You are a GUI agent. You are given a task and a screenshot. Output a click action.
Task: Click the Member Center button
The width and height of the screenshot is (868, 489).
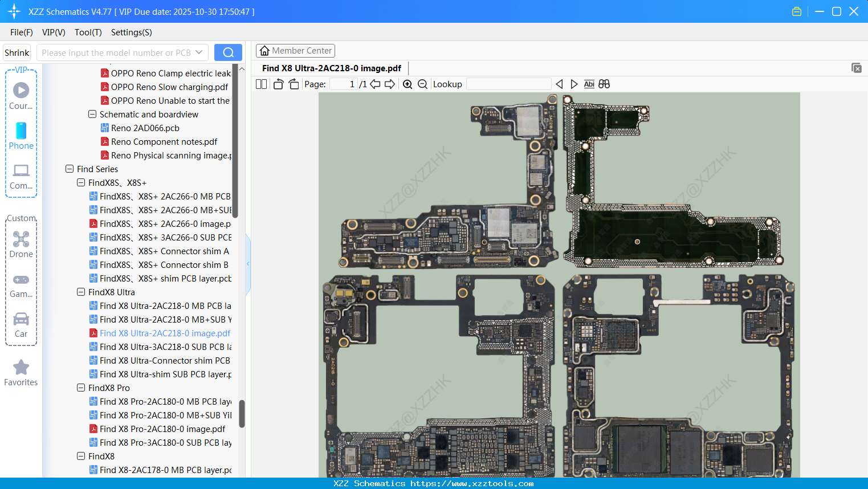click(295, 51)
